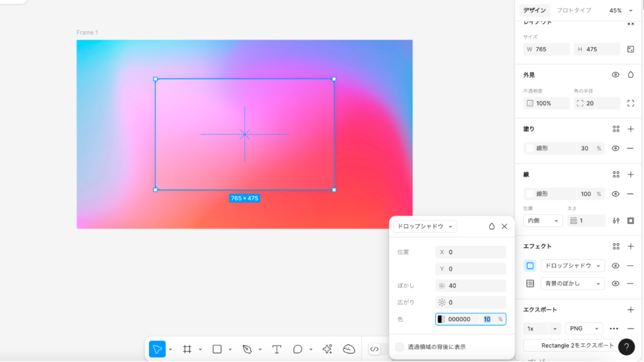Select the Rectangle shape tool
This screenshot has width=644, height=362.
pyautogui.click(x=217, y=349)
